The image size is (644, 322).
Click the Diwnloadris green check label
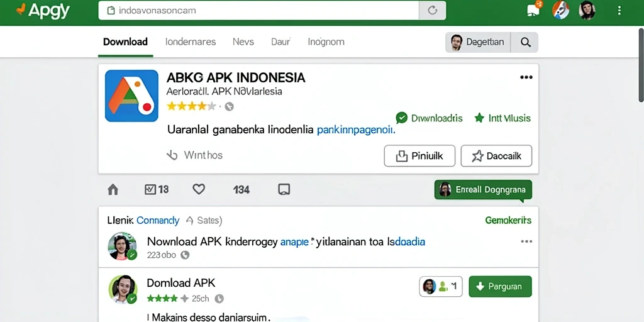point(429,118)
